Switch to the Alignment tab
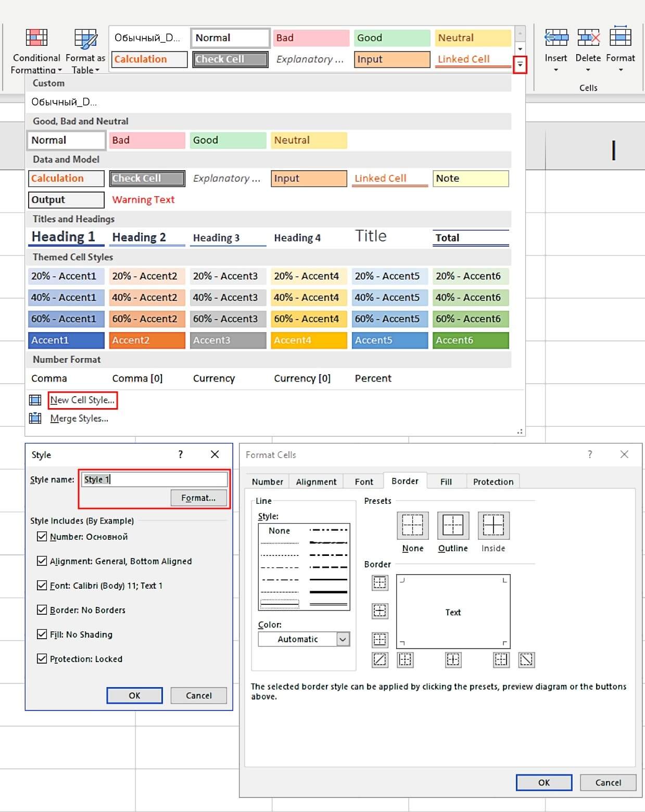 [x=316, y=481]
